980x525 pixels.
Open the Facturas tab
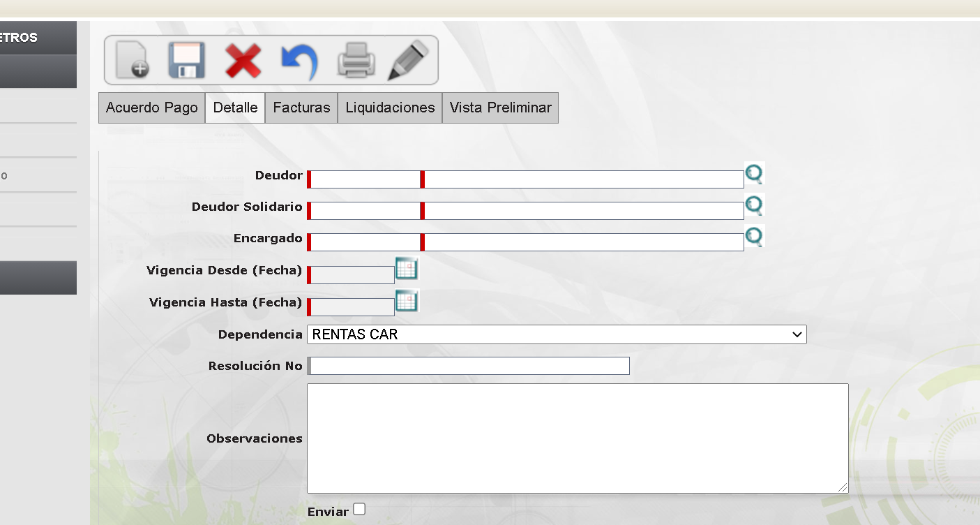[301, 108]
